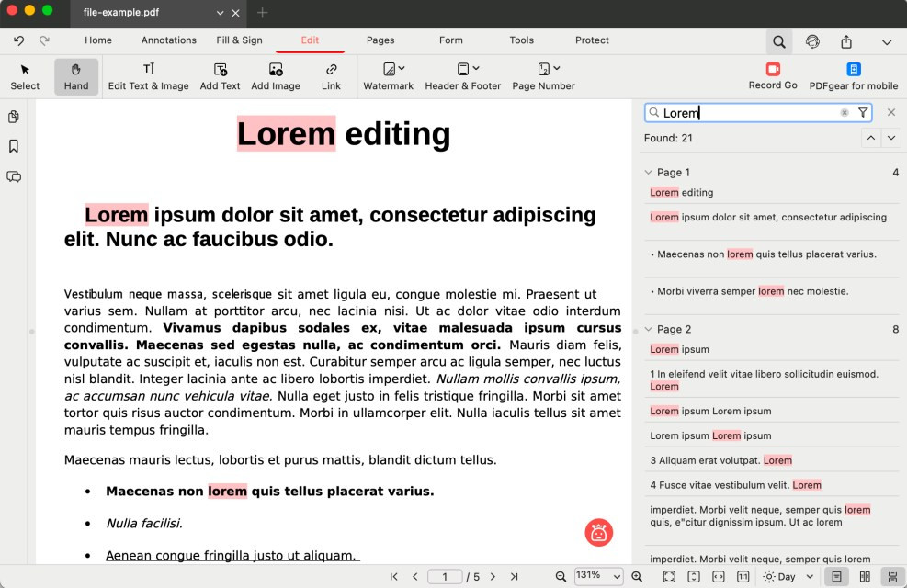Toggle the search panel magnifier button
Viewport: 907px width, 588px height.
[778, 41]
